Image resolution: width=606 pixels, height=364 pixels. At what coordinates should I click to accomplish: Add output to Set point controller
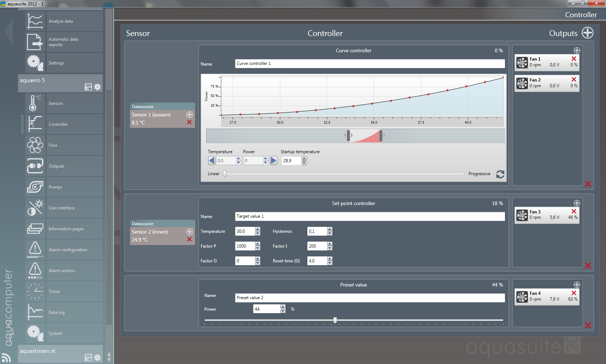pos(577,203)
